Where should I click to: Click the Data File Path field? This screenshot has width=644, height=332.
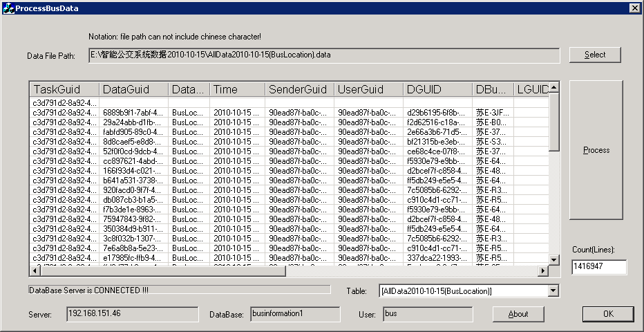[x=324, y=55]
